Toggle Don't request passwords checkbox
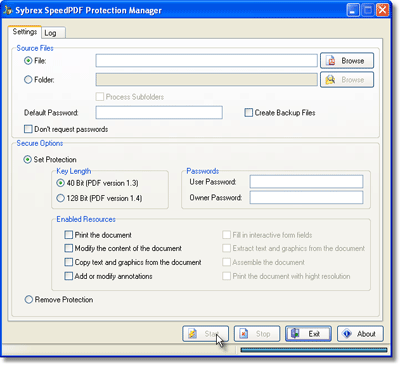The width and height of the screenshot is (400, 365). coord(28,129)
